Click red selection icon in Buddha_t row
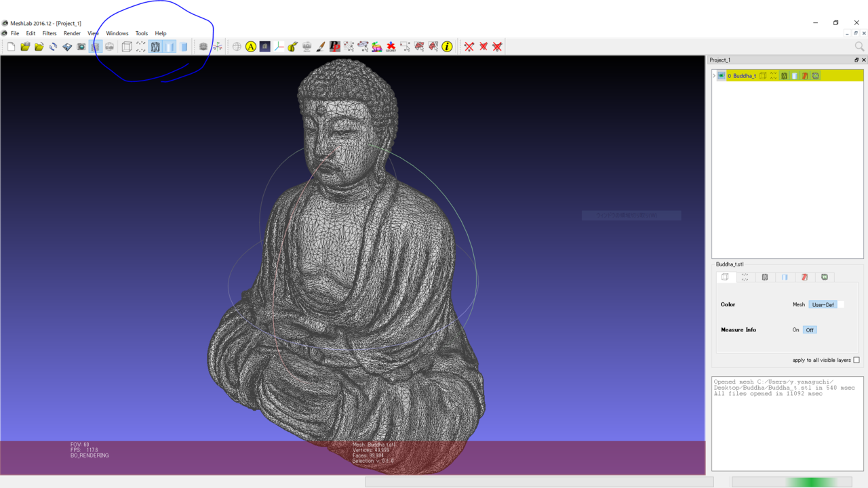This screenshot has height=488, width=868. click(805, 76)
